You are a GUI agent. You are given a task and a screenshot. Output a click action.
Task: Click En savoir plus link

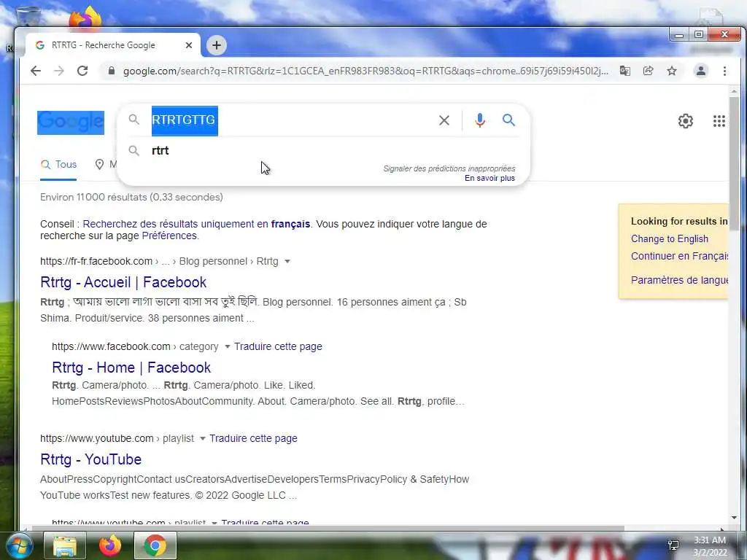[489, 178]
